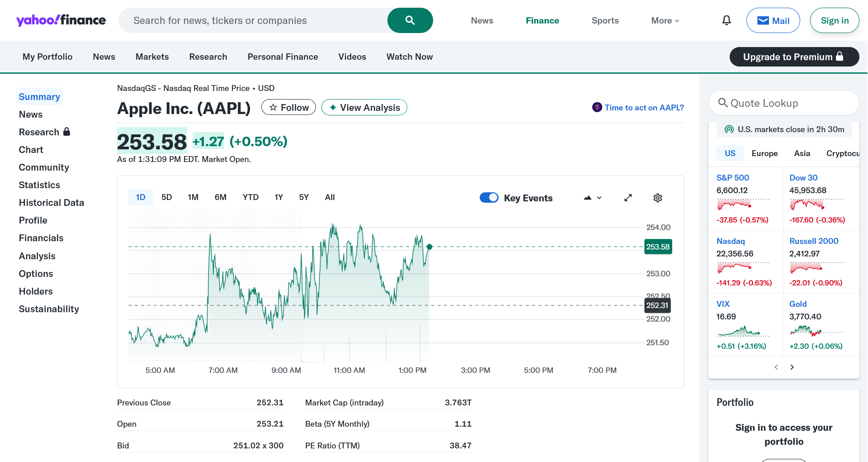
Task: Follow Apple Inc. stock
Action: tap(288, 107)
